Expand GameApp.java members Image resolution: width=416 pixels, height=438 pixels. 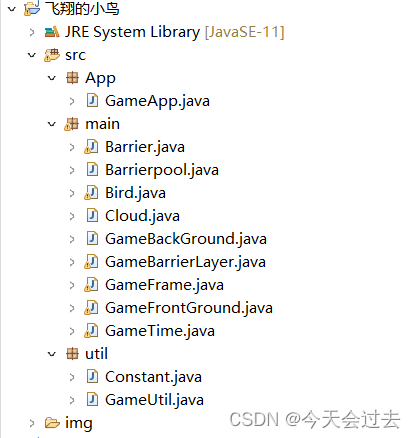[72, 101]
